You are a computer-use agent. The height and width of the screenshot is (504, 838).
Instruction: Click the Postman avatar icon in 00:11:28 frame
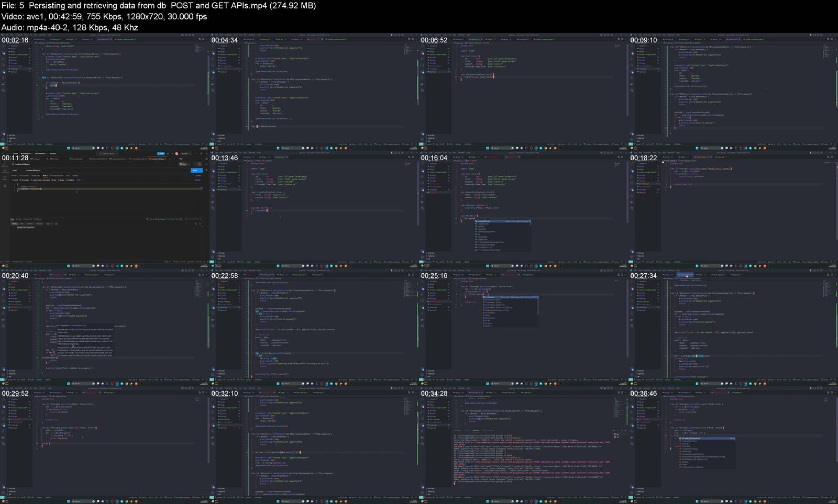(x=177, y=154)
